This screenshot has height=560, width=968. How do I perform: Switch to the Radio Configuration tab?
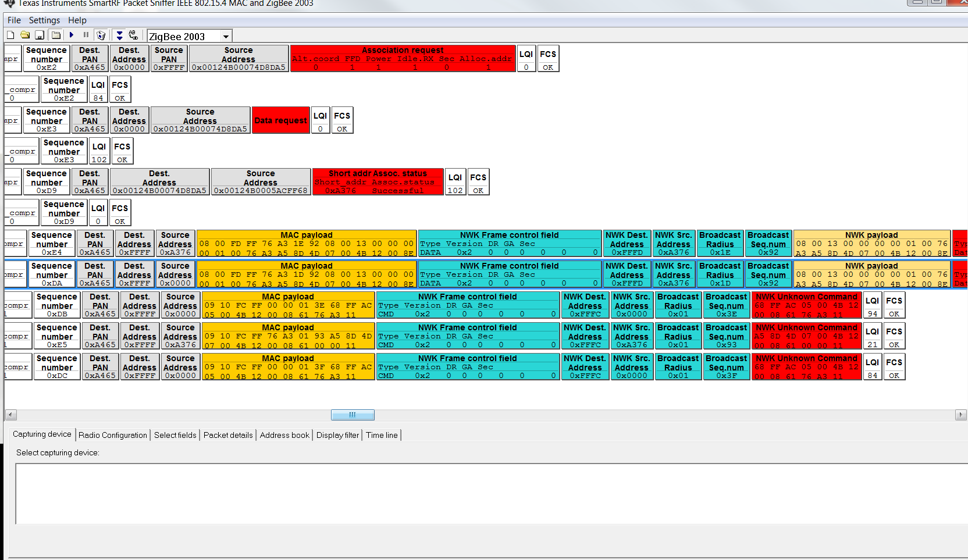tap(113, 435)
